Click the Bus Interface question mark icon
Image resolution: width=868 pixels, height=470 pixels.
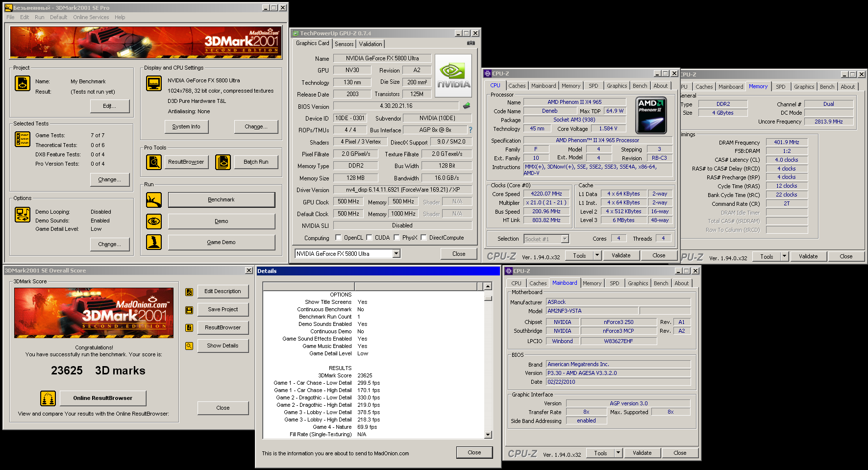tap(471, 130)
